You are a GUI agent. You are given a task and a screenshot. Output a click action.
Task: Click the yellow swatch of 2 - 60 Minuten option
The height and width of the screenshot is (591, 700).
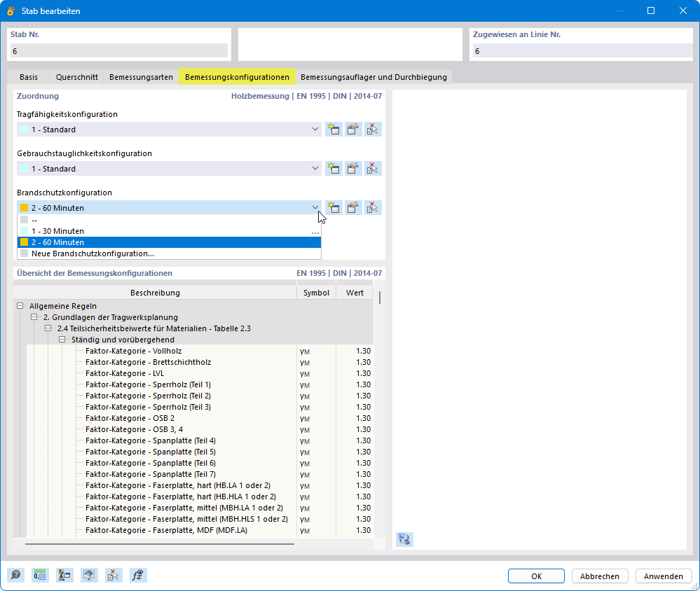point(24,242)
